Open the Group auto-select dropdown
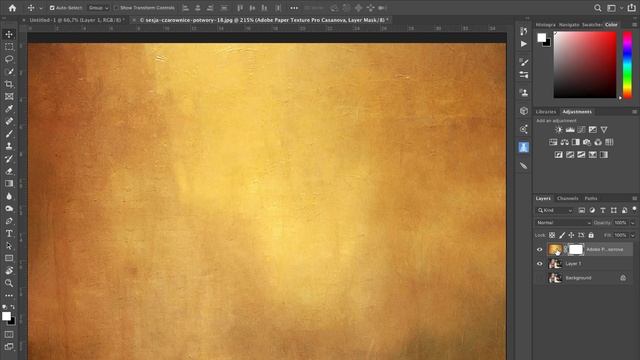640x360 pixels. pos(98,8)
